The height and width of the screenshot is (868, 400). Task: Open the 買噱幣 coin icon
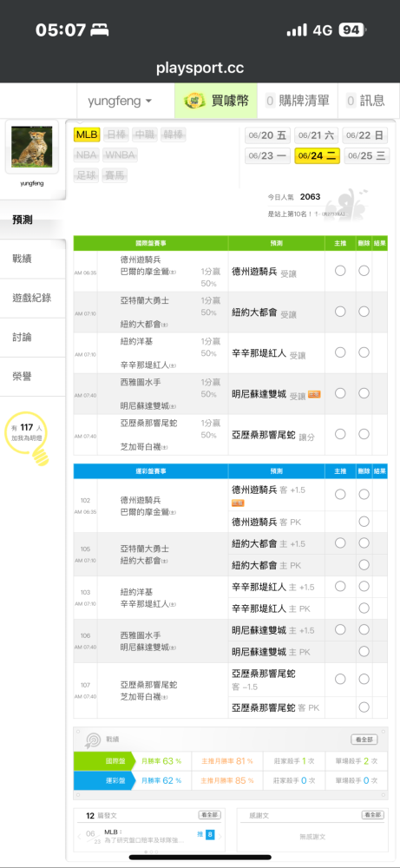point(194,100)
